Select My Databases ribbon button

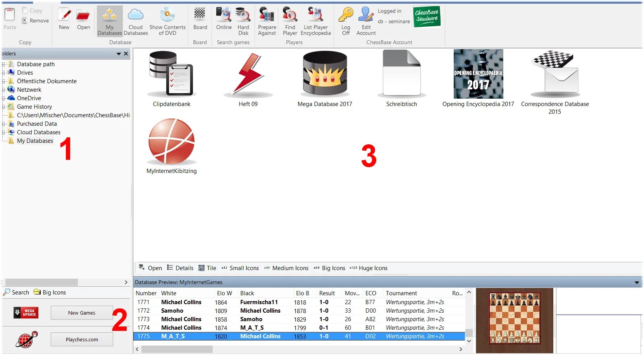110,21
